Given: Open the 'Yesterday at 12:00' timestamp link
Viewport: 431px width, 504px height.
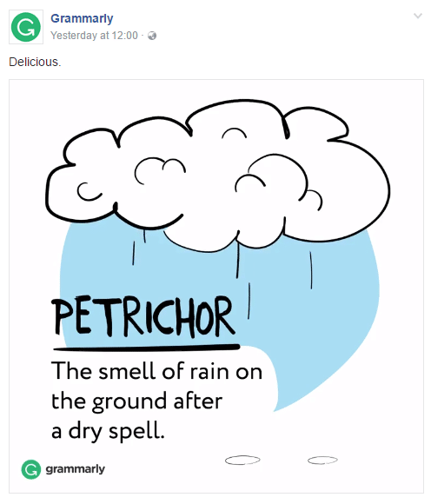Looking at the screenshot, I should click(94, 36).
